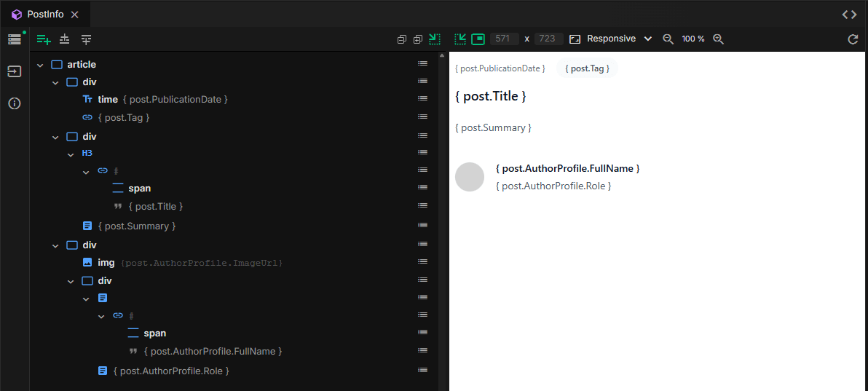This screenshot has height=391, width=868.
Task: Select the PostInfo tab
Action: pyautogui.click(x=45, y=15)
